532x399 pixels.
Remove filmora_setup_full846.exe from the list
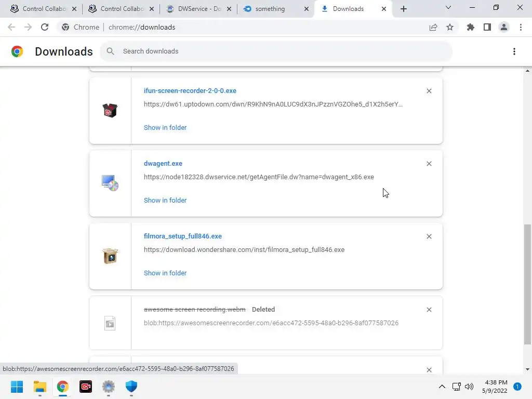tap(429, 236)
